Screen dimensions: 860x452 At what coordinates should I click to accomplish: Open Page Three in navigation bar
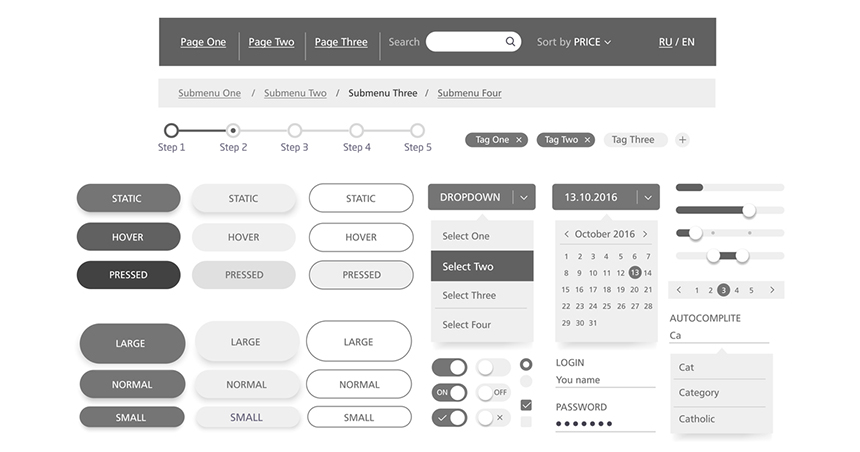click(x=341, y=42)
